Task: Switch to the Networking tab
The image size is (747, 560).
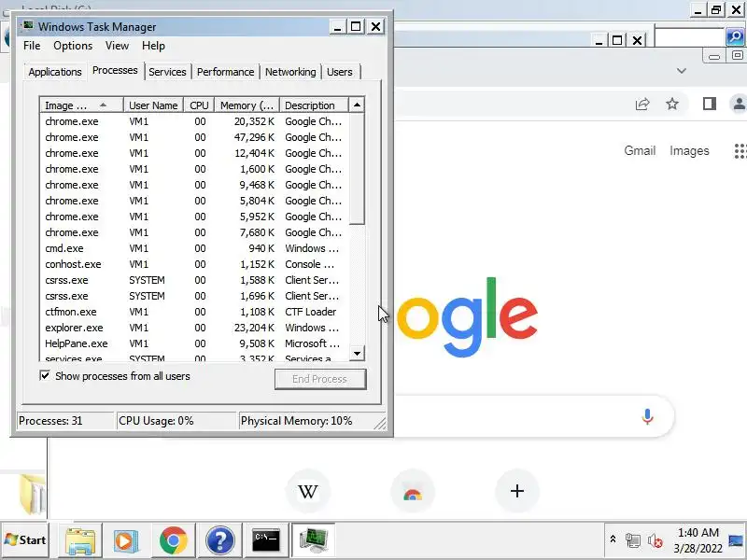Action: (290, 72)
